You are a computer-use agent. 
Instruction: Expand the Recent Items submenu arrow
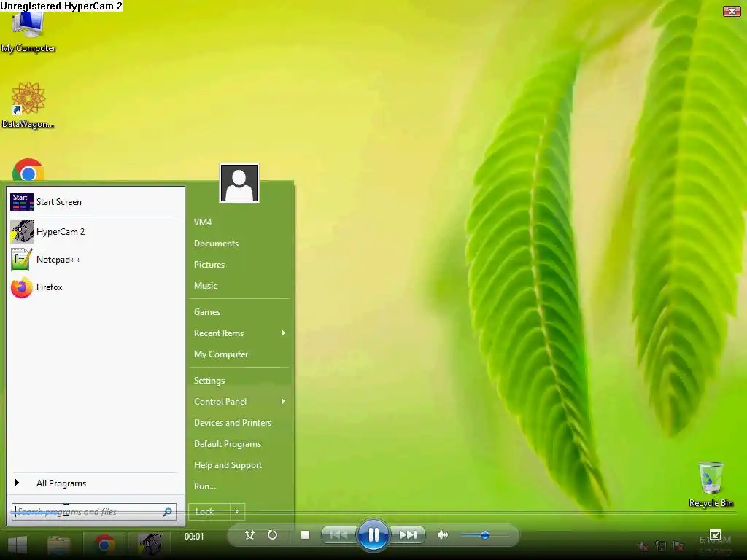pos(284,332)
